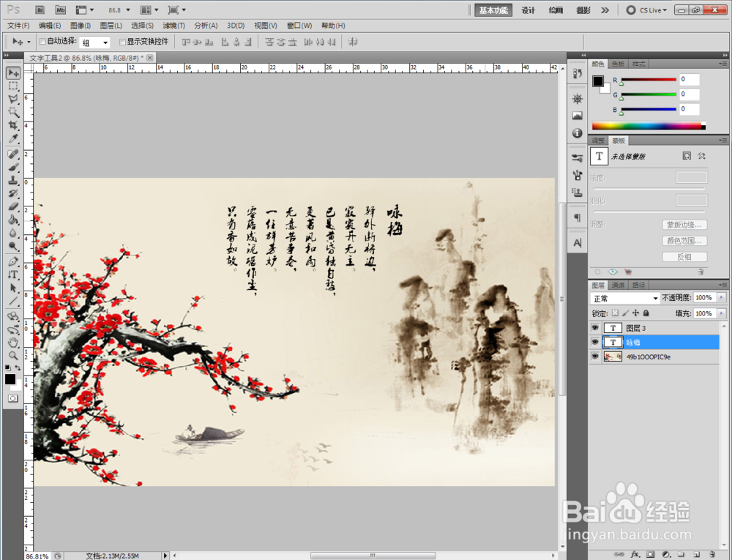Open the auto-select 组 dropdown
This screenshot has width=732, height=560.
click(94, 42)
